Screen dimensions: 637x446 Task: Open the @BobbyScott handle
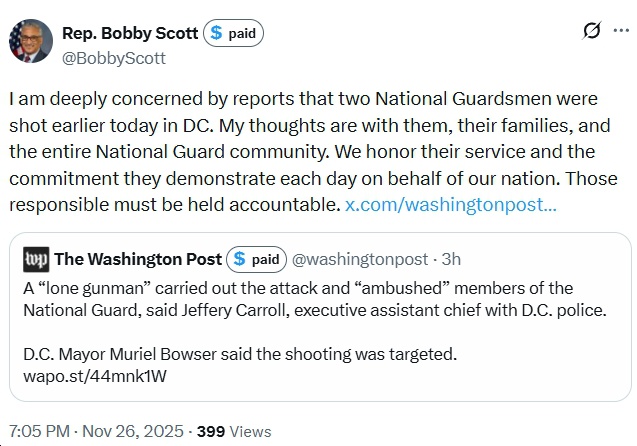coord(114,58)
